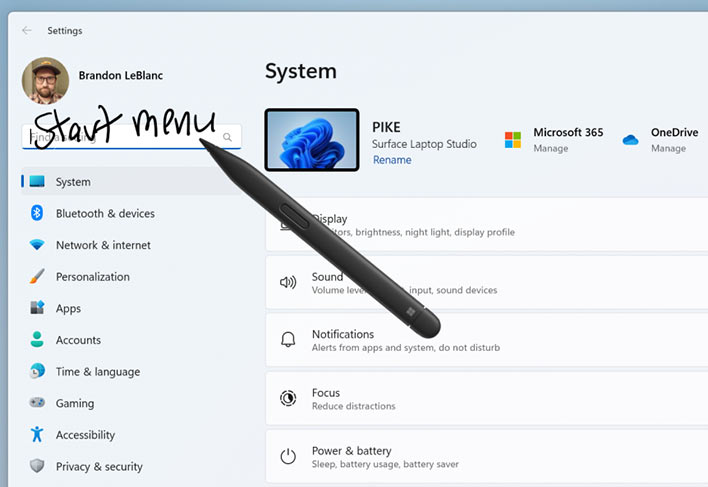Click the Gaming controller icon
Screen dimensions: 708x487
(37, 402)
